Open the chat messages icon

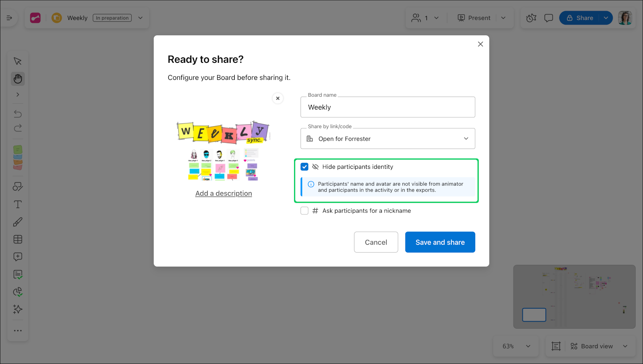[x=549, y=18]
